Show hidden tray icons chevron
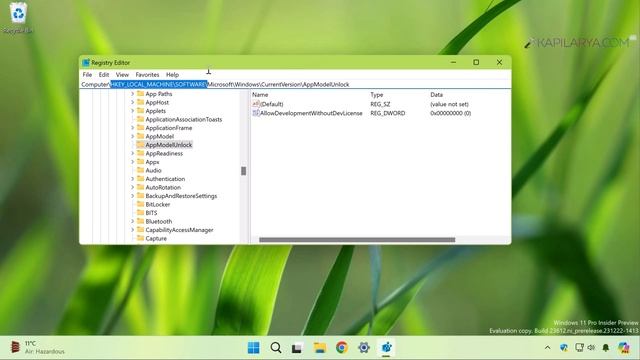Image resolution: width=640 pixels, height=360 pixels. pyautogui.click(x=547, y=347)
